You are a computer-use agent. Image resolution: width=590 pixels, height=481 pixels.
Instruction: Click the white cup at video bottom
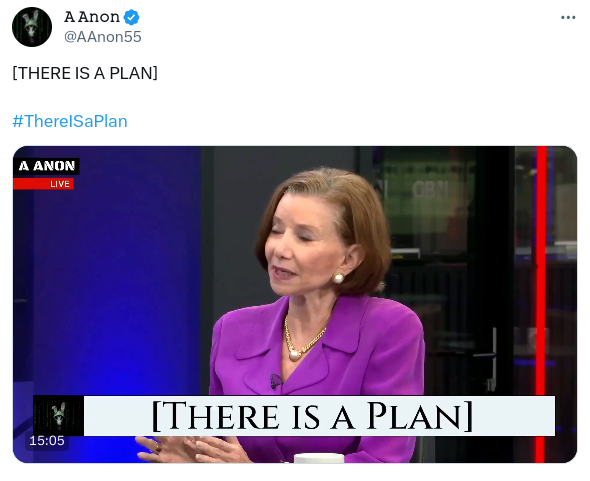(x=319, y=458)
